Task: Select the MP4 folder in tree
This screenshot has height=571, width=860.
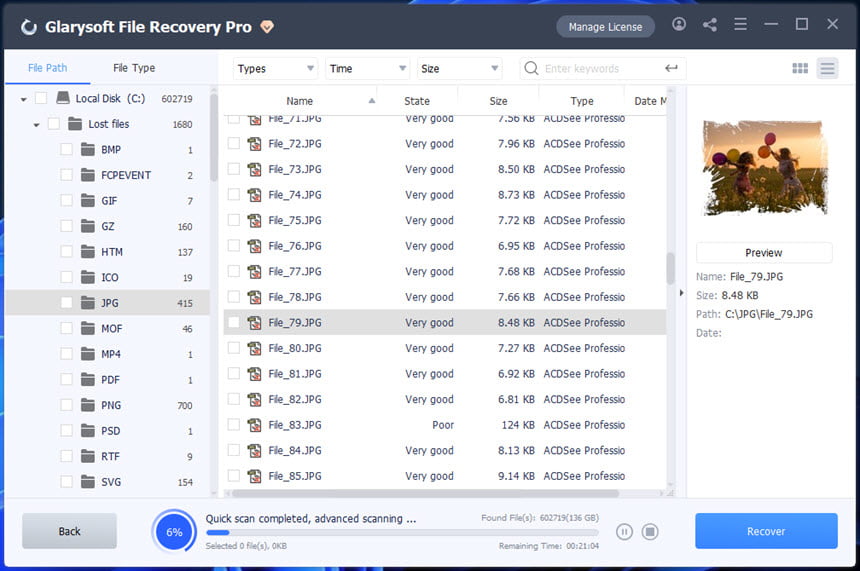Action: click(108, 354)
